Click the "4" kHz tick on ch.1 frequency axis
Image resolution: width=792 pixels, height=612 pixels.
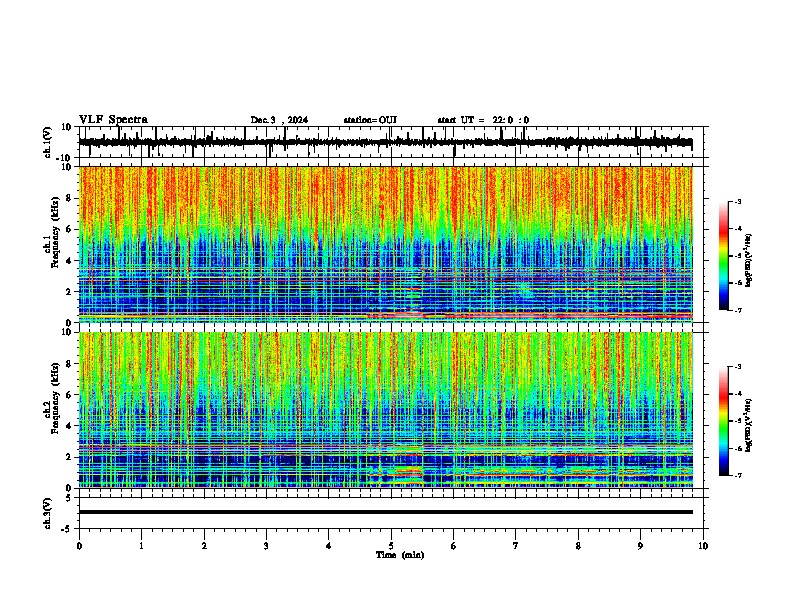pyautogui.click(x=69, y=261)
